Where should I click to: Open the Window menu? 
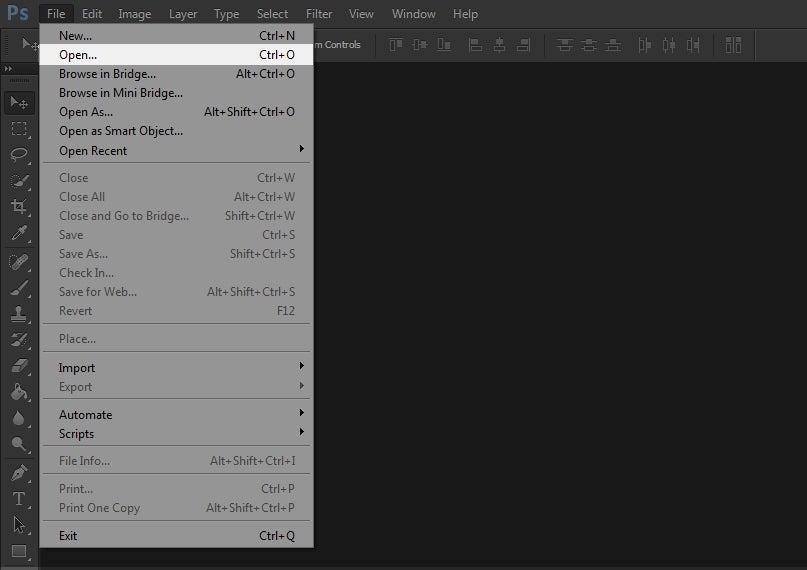pyautogui.click(x=414, y=14)
